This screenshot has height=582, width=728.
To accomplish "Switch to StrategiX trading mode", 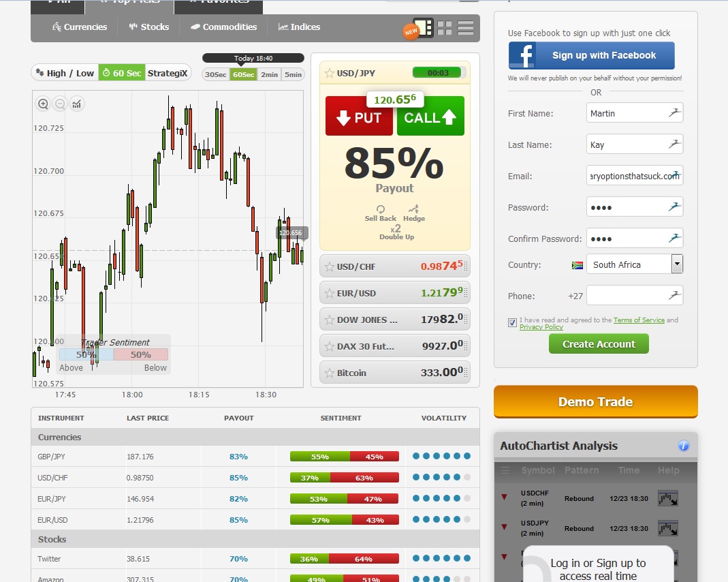I will click(168, 73).
